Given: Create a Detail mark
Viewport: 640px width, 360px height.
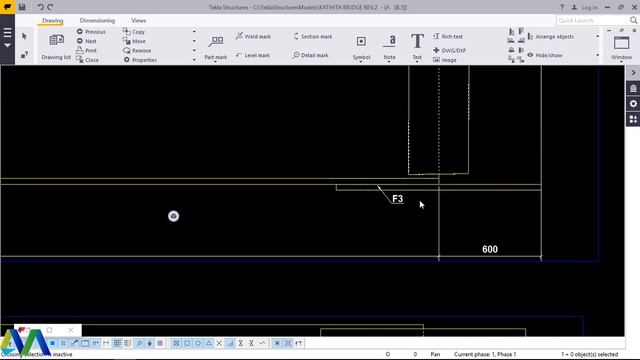Looking at the screenshot, I should pos(311,55).
